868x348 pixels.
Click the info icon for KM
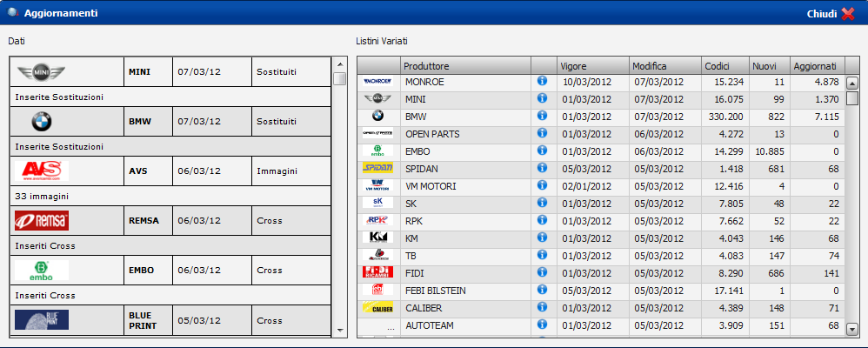pyautogui.click(x=542, y=238)
